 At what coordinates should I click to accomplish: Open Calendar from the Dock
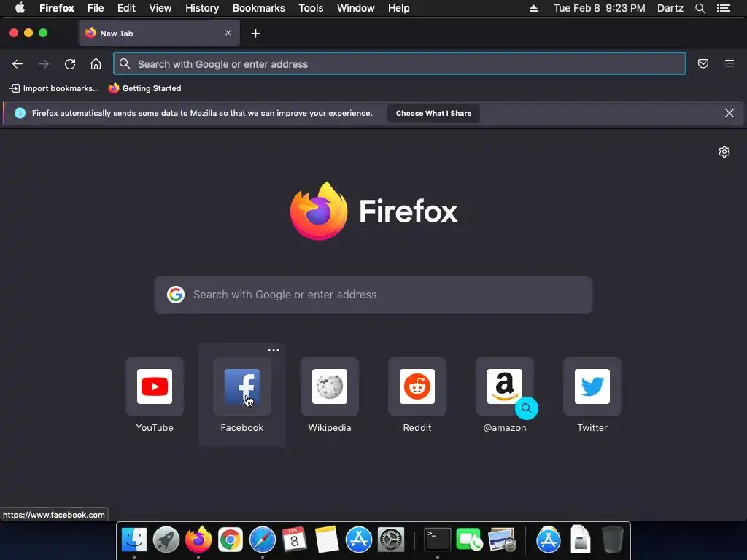(x=294, y=540)
